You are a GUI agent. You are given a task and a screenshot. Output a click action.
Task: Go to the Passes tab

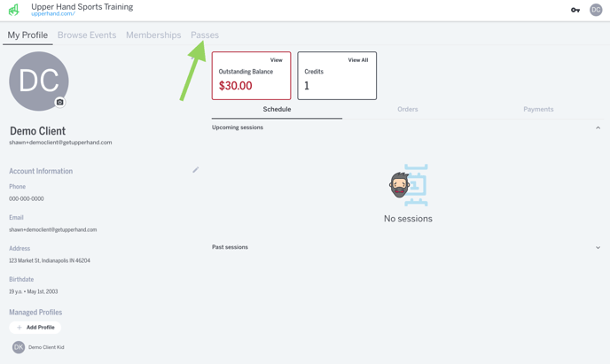[205, 35]
